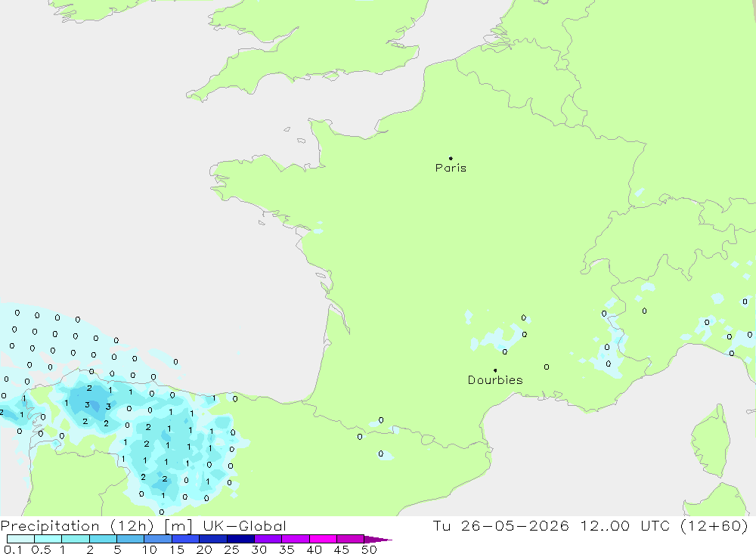Screen dimensions: 756x554
Task: Click the purple arrow tip of the legend
Action: click(379, 540)
